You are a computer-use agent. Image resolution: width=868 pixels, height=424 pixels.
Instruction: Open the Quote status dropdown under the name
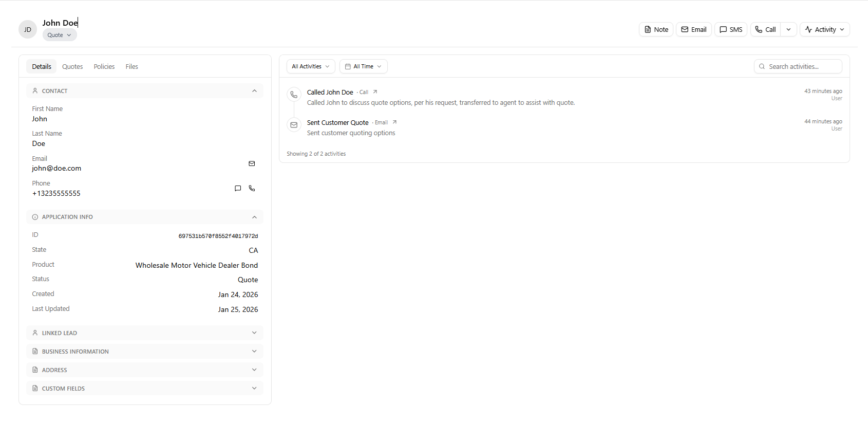60,35
